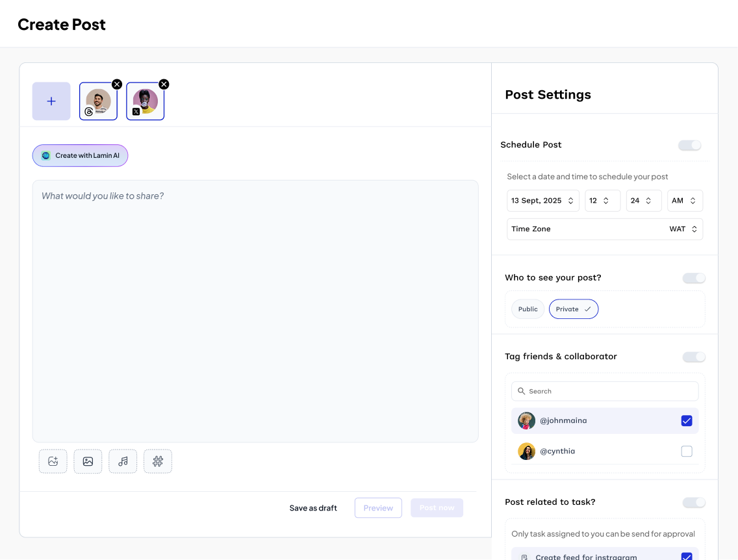Select the Public visibility option
This screenshot has width=738, height=560.
point(528,309)
